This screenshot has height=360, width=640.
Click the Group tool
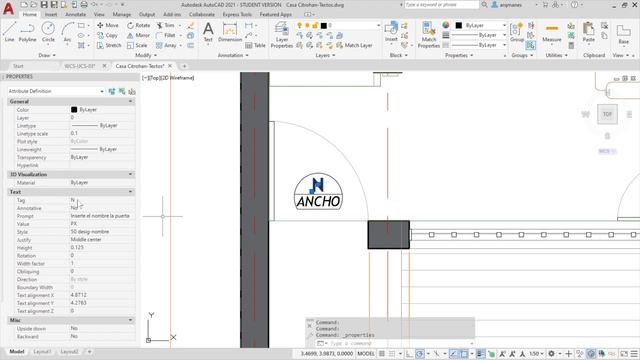[517, 33]
